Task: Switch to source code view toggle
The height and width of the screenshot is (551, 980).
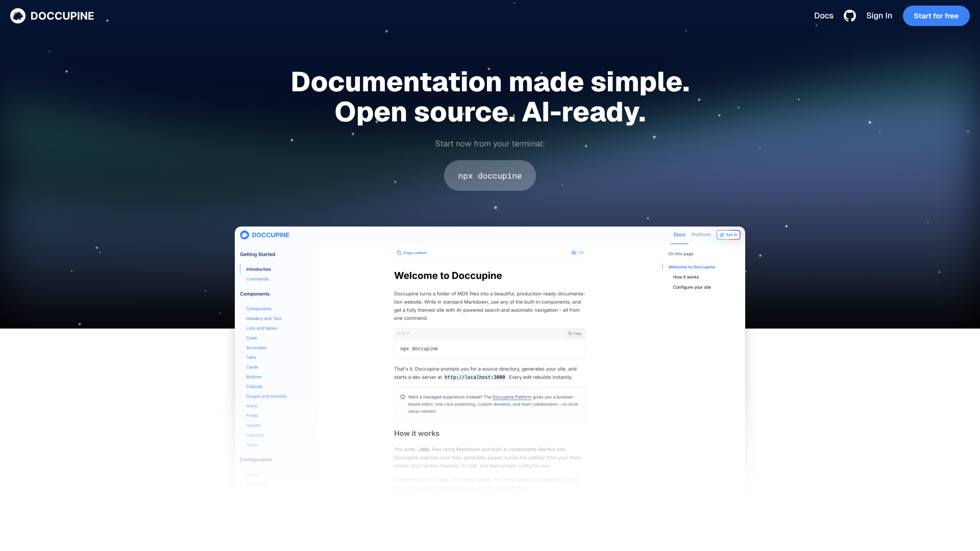Action: point(581,253)
